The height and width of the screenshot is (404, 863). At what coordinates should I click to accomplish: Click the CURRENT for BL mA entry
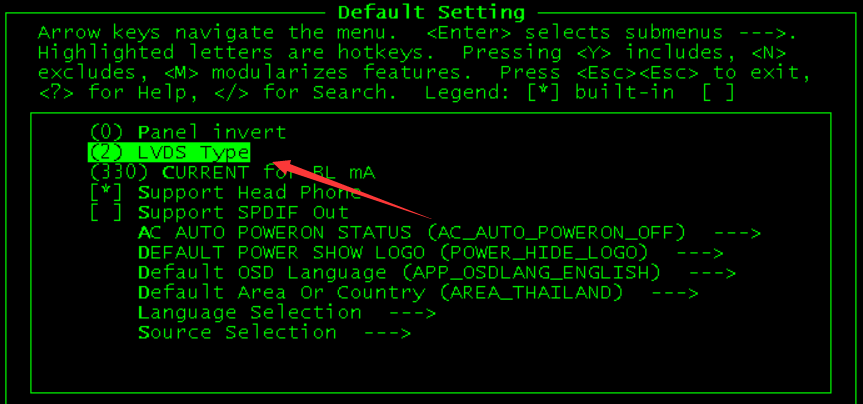pyautogui.click(x=232, y=173)
